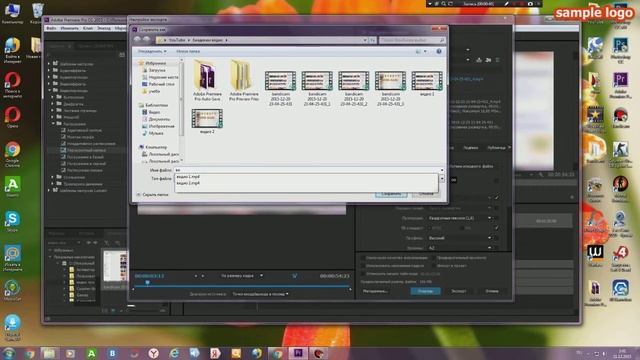The height and width of the screenshot is (360, 640).
Task: Expand the Аудиоэффекты folder in Effects panel
Action: (49, 71)
